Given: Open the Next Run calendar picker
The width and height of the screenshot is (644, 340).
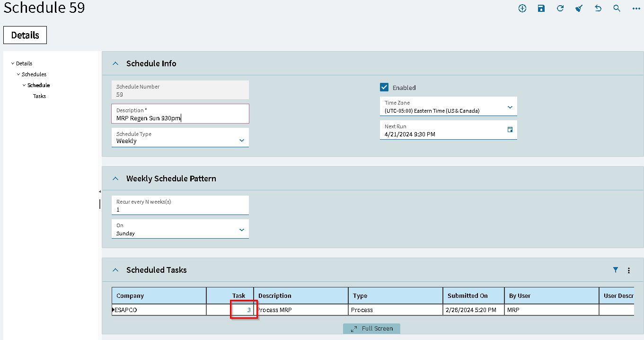Looking at the screenshot, I should (510, 129).
